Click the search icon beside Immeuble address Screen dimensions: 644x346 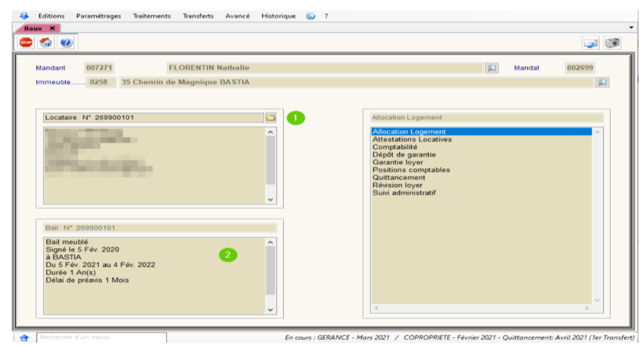coord(602,82)
